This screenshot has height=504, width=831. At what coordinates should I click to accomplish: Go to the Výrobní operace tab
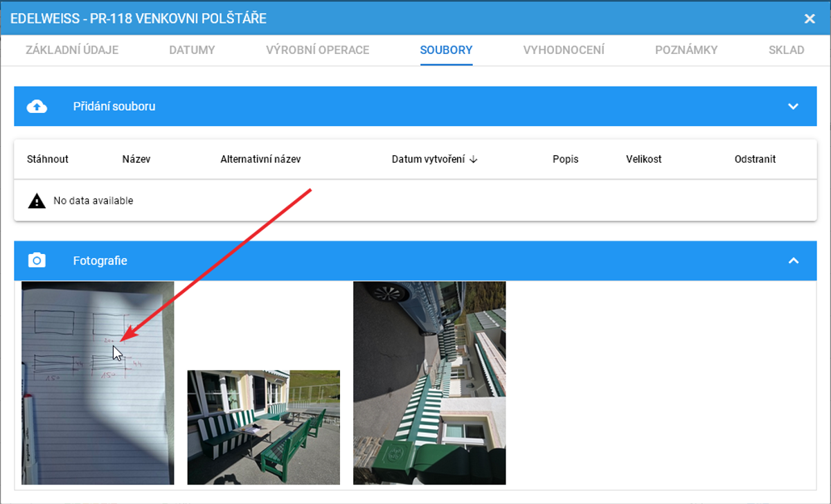317,50
